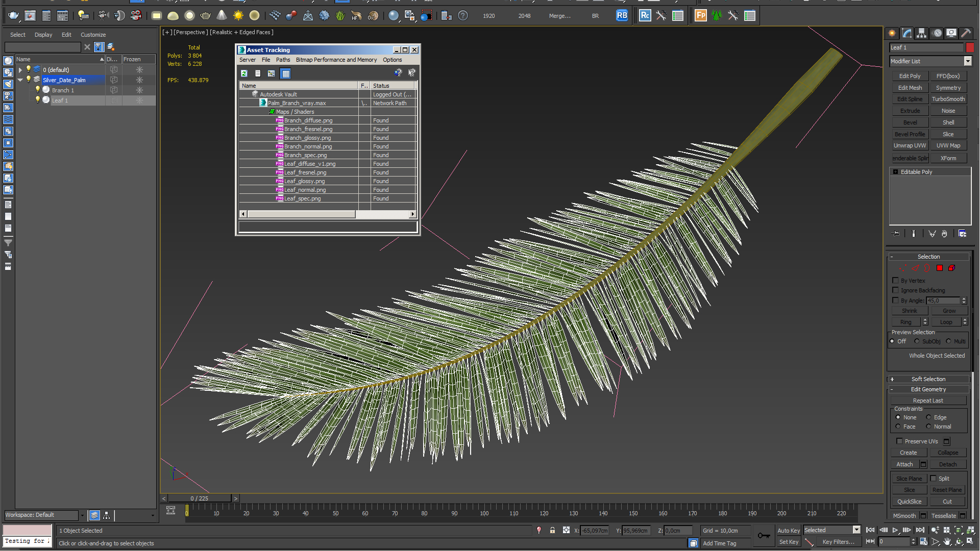Open Time Configuration icon
The image size is (980, 551).
click(924, 542)
